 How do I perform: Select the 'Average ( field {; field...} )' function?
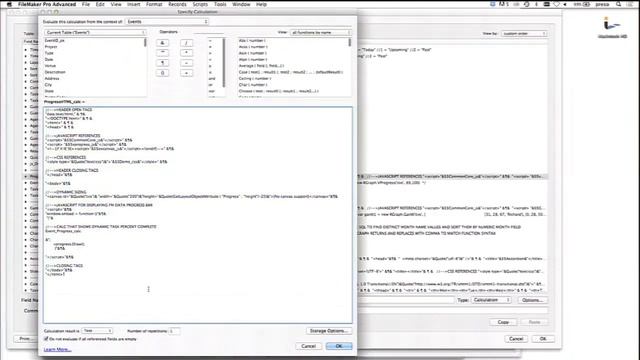(x=261, y=66)
